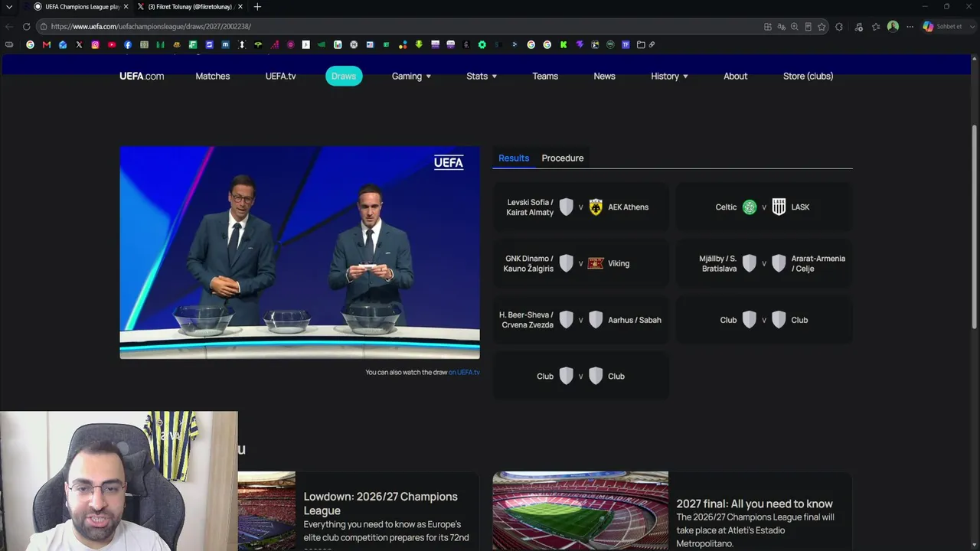
Task: Click 'H. Beer-Sheva / Crvena Zvezda' text
Action: pos(526,320)
